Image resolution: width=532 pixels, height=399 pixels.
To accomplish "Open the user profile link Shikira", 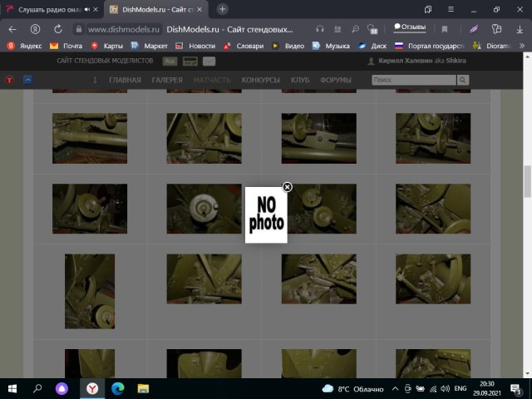I will [x=459, y=62].
